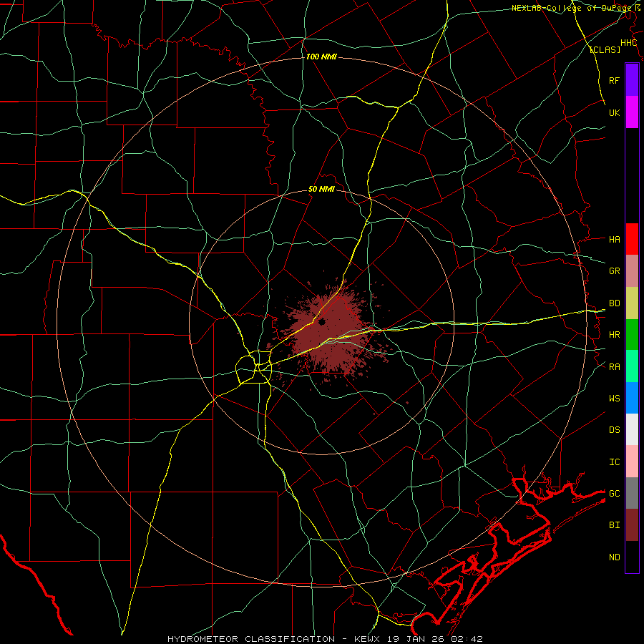This screenshot has height=644, width=644.
Task: Click the 'GR' legend label
Action: (614, 271)
